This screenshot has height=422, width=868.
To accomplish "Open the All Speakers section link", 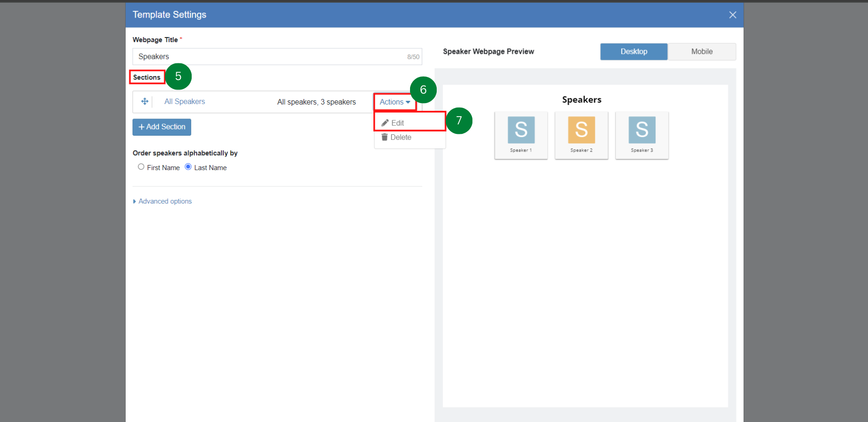I will coord(184,102).
